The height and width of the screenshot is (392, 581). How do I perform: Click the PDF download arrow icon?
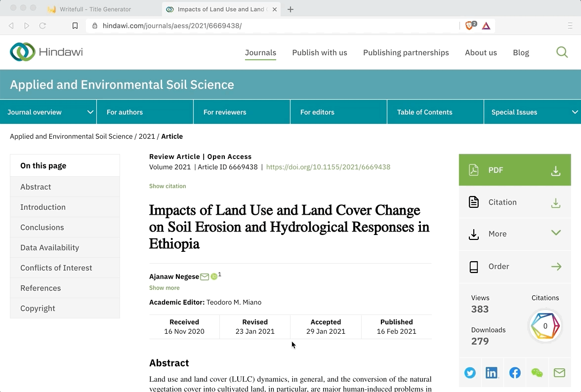pyautogui.click(x=555, y=170)
